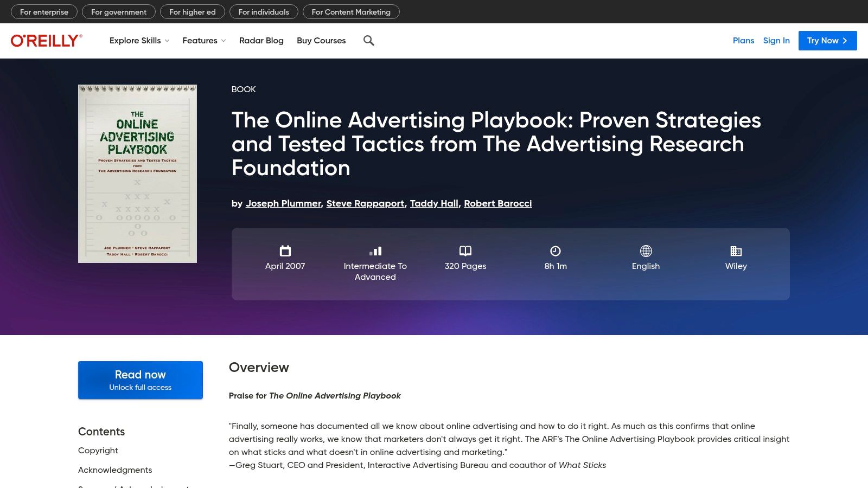Click the 320 Pages text
Viewport: 868px width, 488px height.
465,266
